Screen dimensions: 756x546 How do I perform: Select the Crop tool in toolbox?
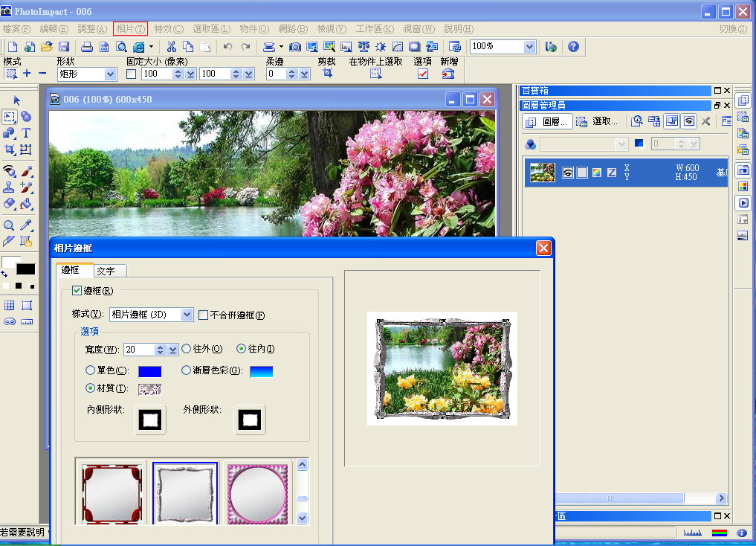click(x=10, y=150)
